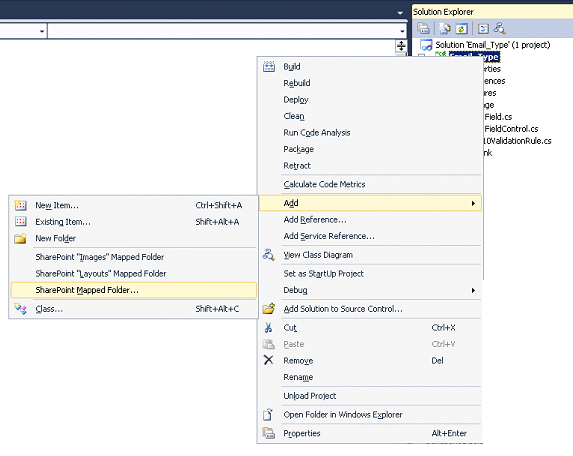The image size is (573, 456).
Task: Choose Add Service Reference…
Action: pos(370,236)
